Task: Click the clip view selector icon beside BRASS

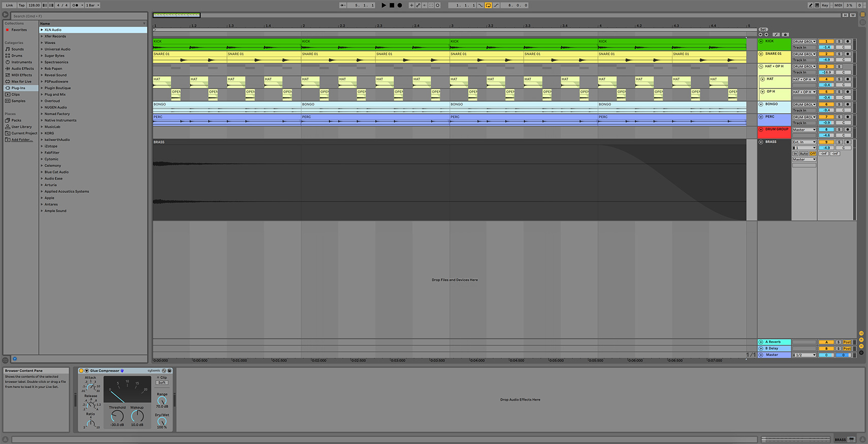Action: tap(852, 439)
